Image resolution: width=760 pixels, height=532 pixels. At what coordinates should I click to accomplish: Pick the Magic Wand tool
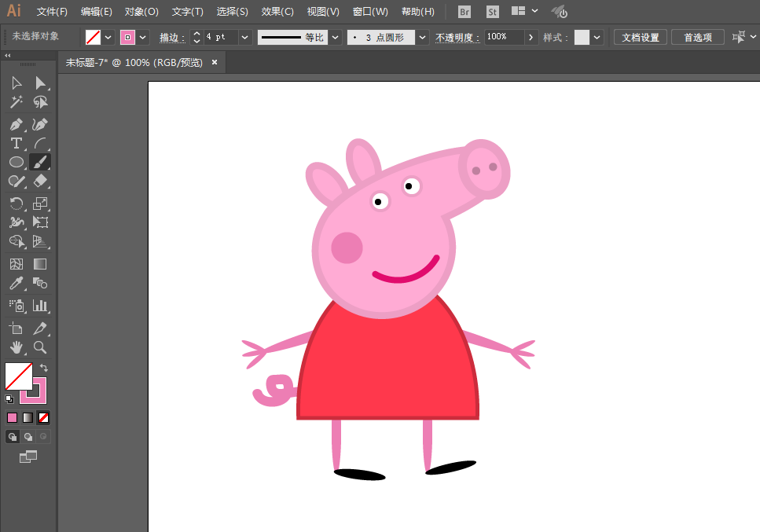(x=17, y=102)
